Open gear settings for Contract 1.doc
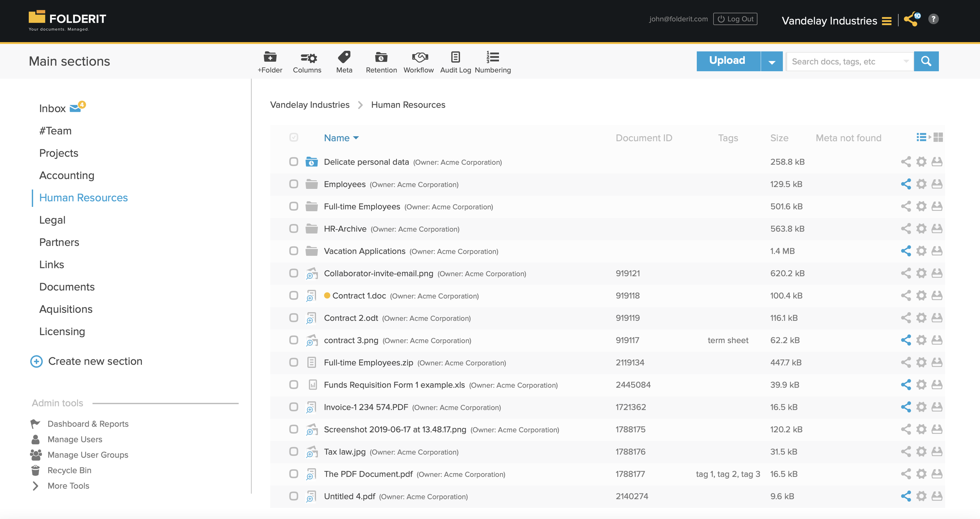 click(x=921, y=296)
